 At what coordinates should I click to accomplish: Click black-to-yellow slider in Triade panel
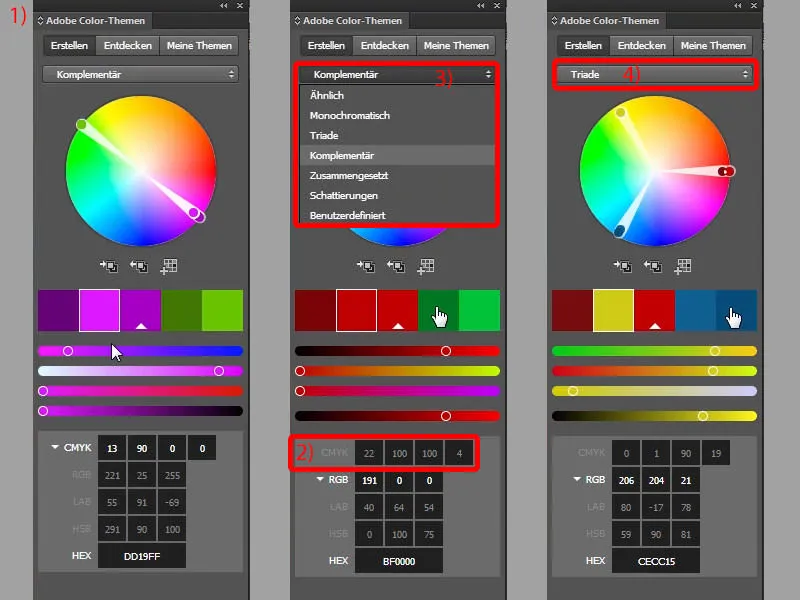coord(655,416)
